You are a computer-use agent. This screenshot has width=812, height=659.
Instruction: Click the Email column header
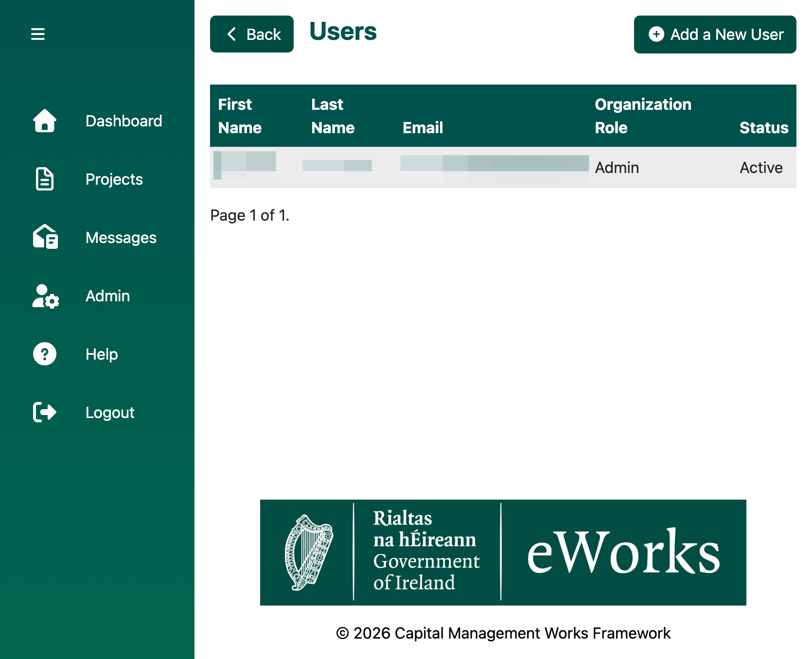[x=423, y=127]
